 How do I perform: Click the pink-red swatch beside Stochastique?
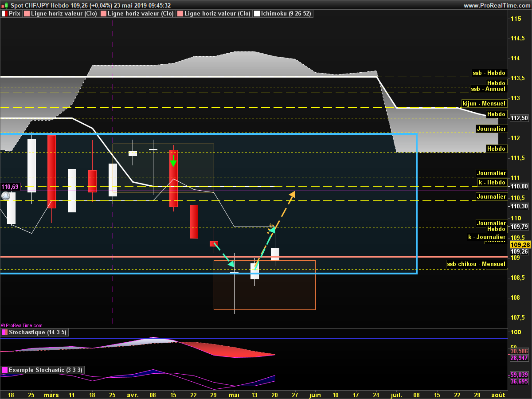point(4,332)
